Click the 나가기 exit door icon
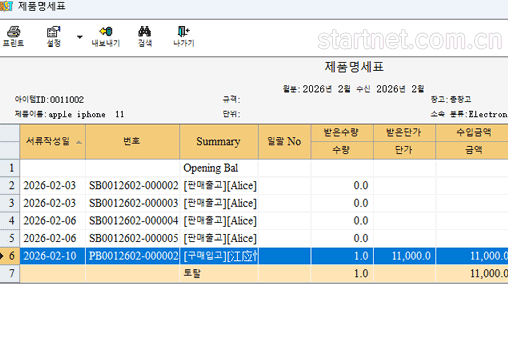This screenshot has width=508, height=361. (183, 32)
